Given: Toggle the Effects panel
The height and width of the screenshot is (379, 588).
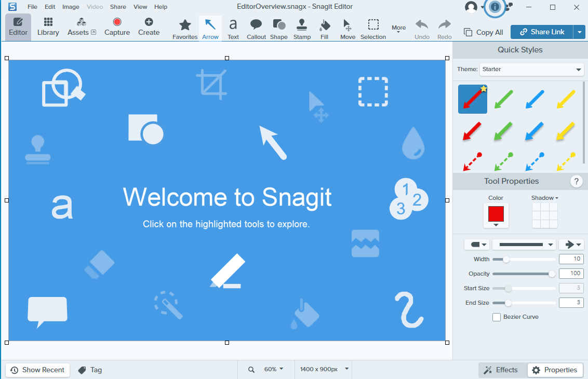Looking at the screenshot, I should [x=501, y=370].
